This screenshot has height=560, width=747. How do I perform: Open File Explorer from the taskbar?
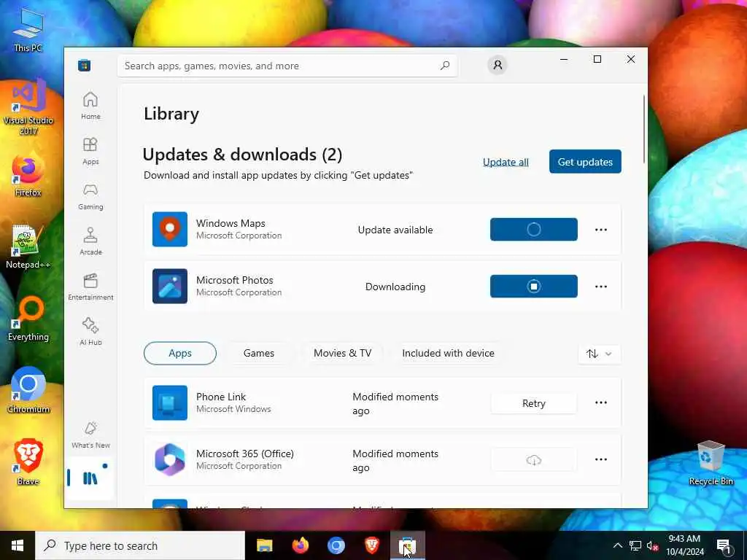pyautogui.click(x=264, y=545)
